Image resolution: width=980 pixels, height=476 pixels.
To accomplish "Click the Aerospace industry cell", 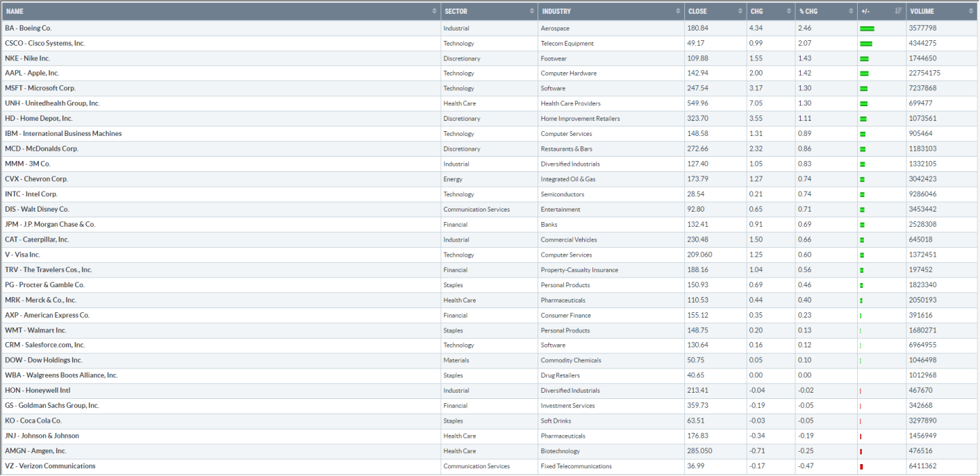I will 554,28.
